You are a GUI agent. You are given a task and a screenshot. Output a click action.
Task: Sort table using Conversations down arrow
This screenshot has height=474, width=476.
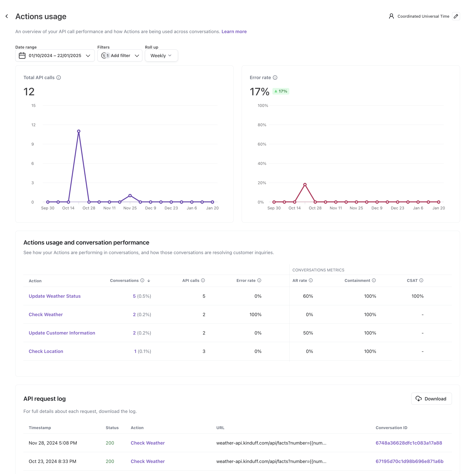click(149, 281)
